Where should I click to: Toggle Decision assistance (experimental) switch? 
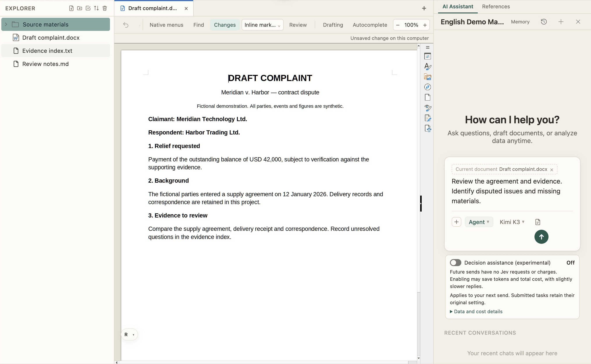click(x=455, y=263)
